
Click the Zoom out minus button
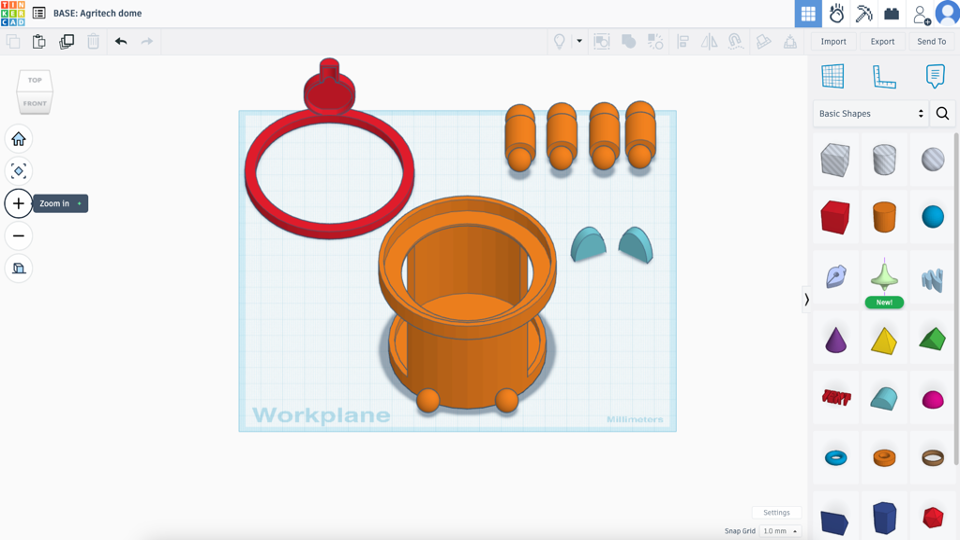coord(18,236)
